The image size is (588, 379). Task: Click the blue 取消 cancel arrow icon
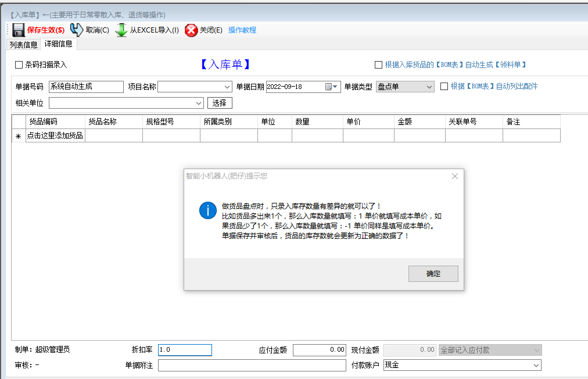[76, 30]
